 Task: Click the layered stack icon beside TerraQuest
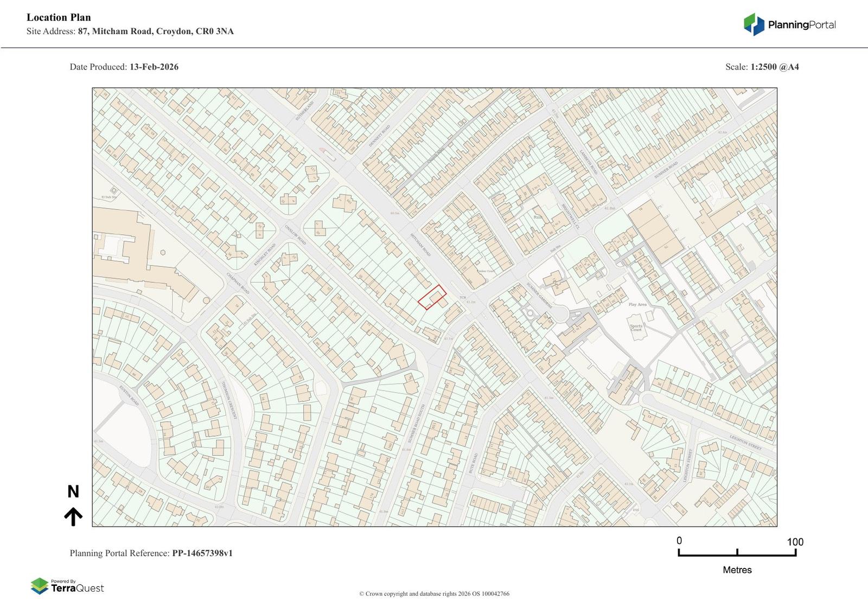click(x=40, y=586)
